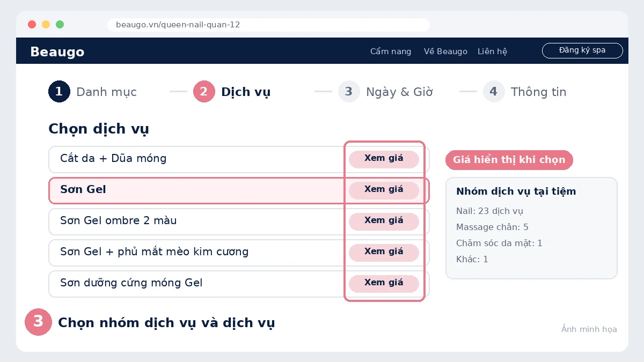Select step 2 Dịch vụ
Image resolution: width=644 pixels, height=362 pixels.
pos(232,92)
